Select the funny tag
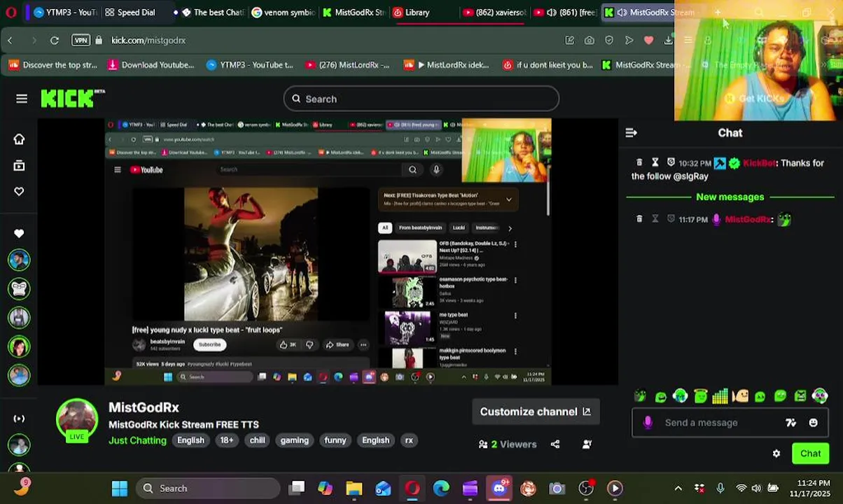Viewport: 843px width, 504px height. point(335,440)
